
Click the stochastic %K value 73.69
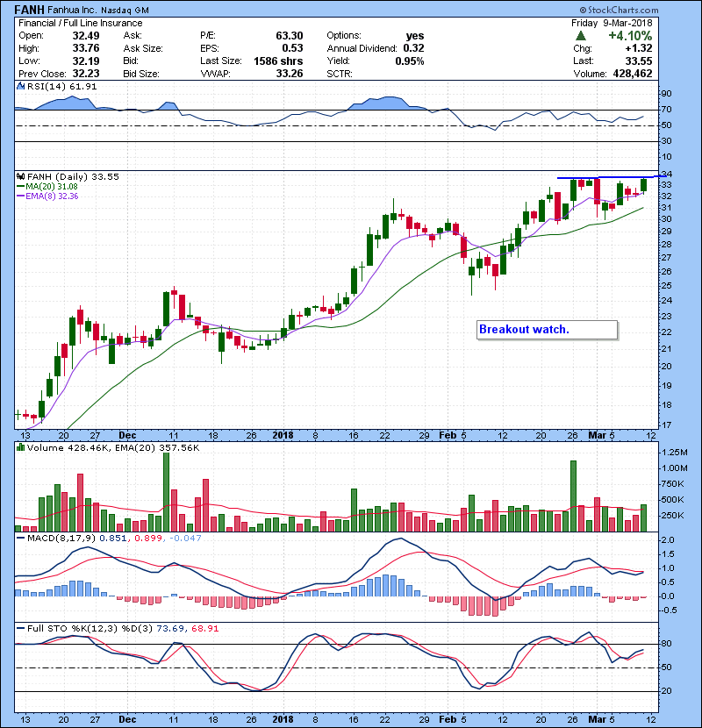click(x=170, y=628)
